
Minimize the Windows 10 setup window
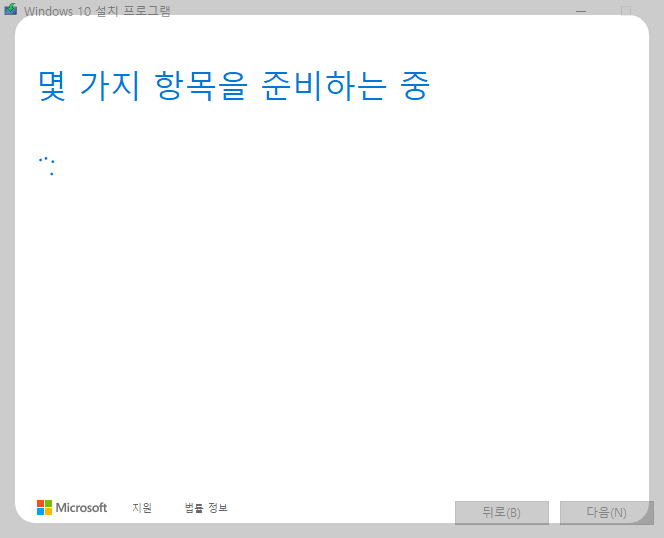(x=581, y=11)
